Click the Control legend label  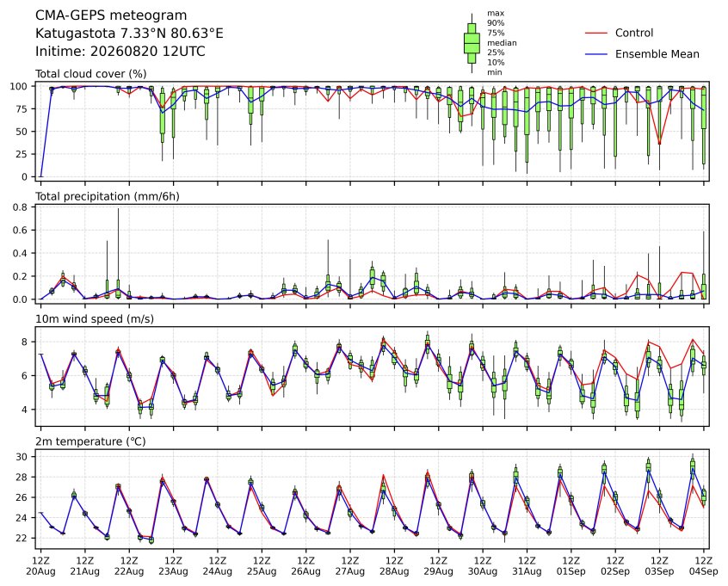coord(633,33)
